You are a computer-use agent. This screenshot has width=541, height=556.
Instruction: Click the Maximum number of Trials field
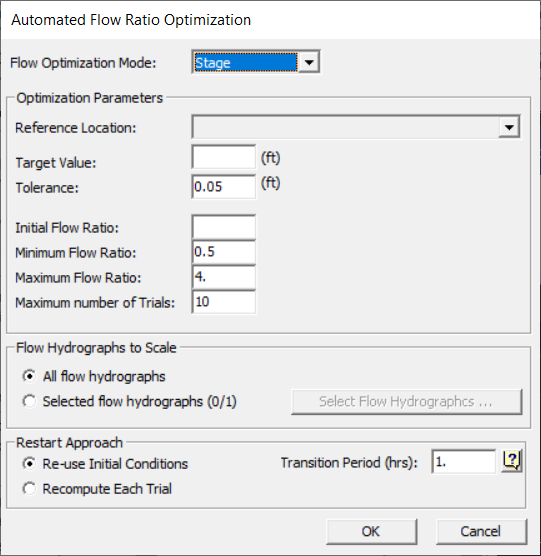[224, 302]
